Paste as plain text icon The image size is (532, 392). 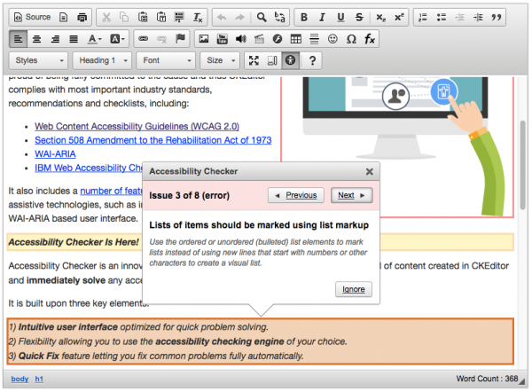coord(161,17)
